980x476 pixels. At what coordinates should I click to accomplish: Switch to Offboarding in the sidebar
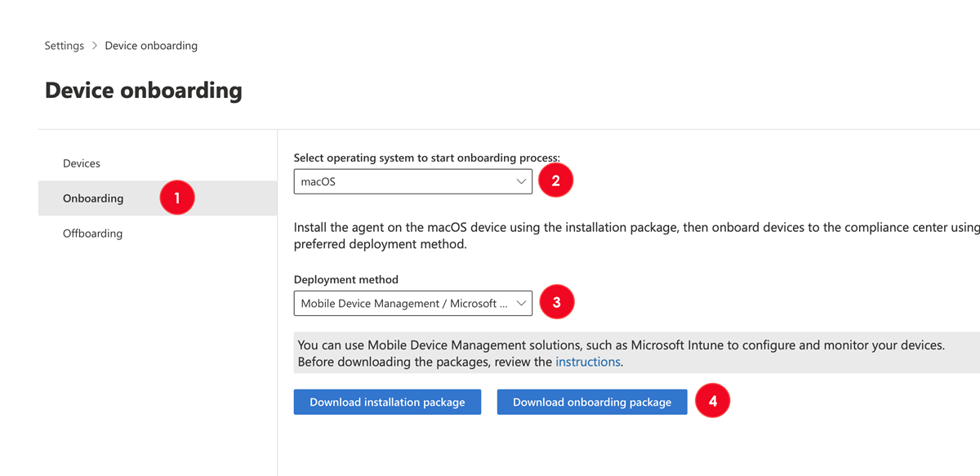click(92, 234)
